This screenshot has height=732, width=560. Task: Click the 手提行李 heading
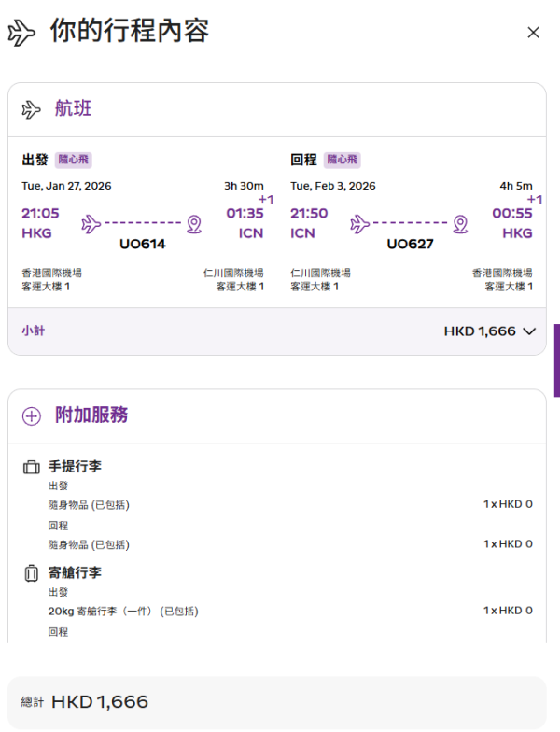(75, 467)
